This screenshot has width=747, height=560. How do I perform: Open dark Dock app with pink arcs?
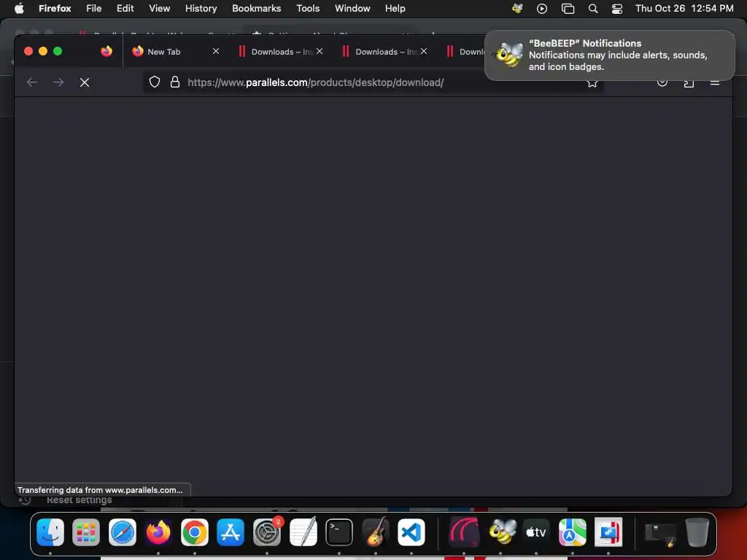[x=464, y=532]
